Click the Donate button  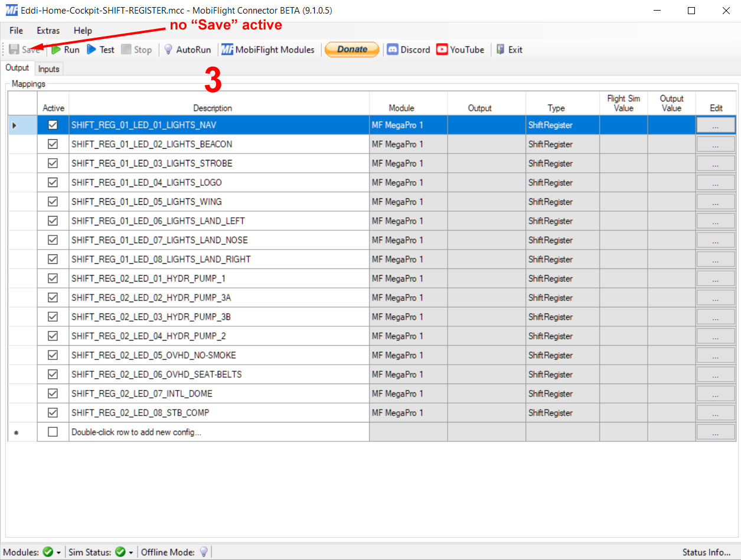coord(351,50)
